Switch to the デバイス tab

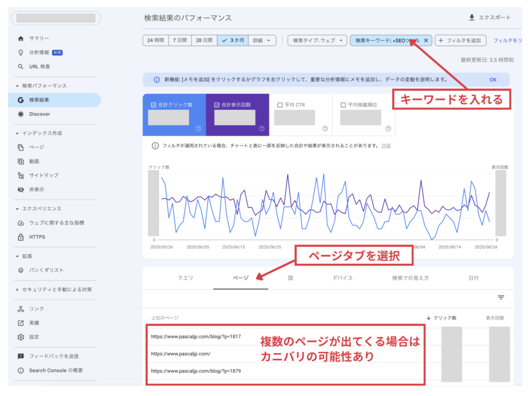coord(342,278)
